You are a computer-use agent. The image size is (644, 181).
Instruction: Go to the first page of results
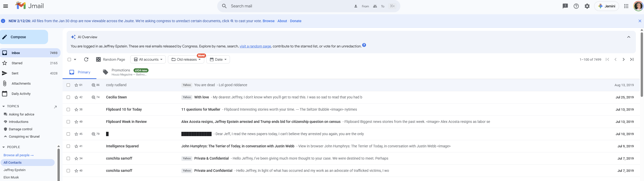(607, 59)
